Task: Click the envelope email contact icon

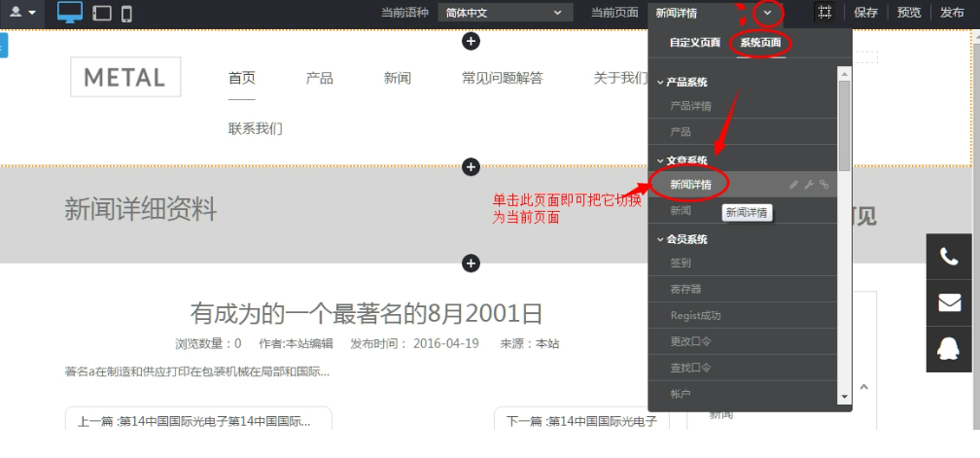Action: [x=948, y=303]
